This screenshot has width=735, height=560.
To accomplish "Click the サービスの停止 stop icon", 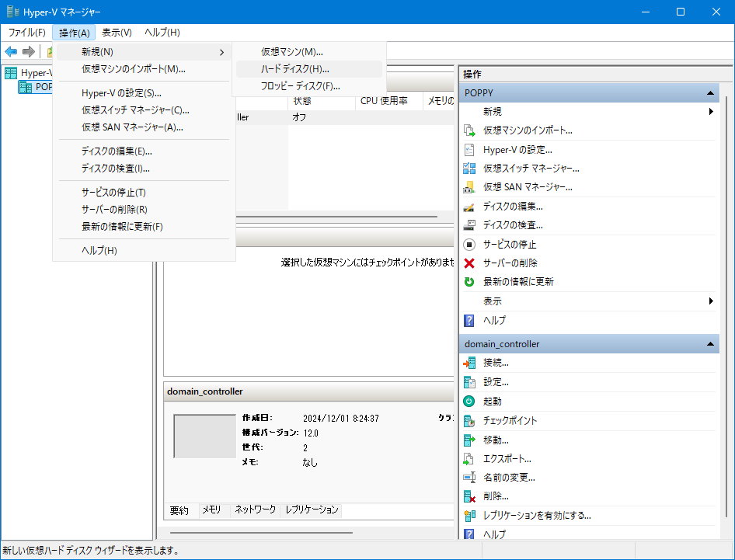I will (x=469, y=245).
